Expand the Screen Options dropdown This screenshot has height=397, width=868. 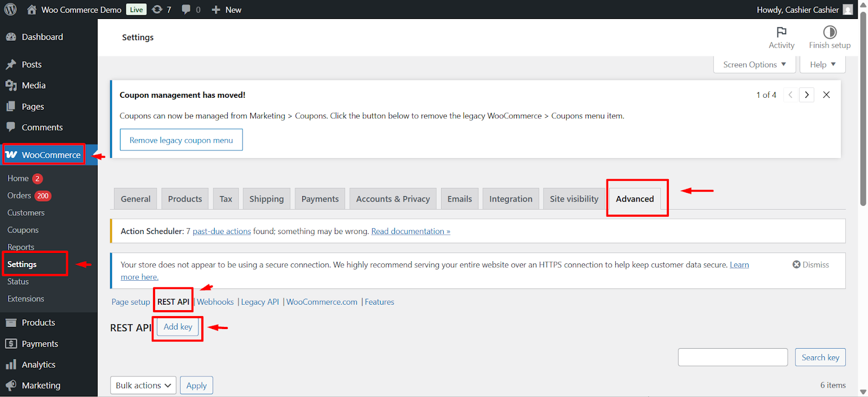point(754,64)
